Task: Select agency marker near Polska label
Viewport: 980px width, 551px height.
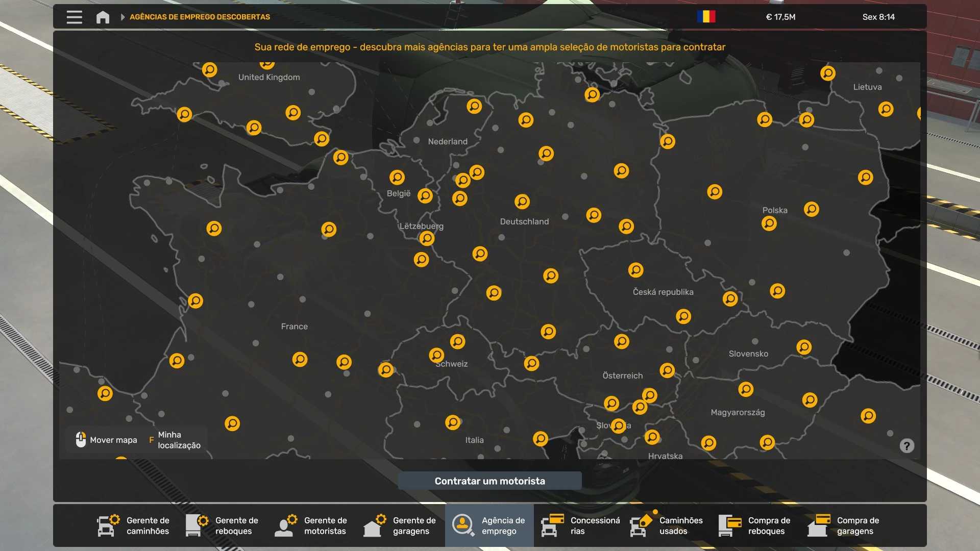Action: (x=769, y=223)
